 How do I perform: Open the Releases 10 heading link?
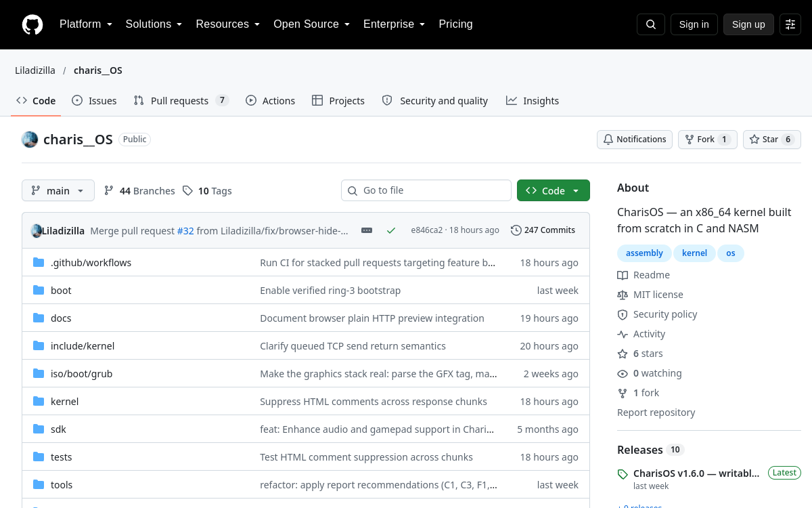click(650, 450)
